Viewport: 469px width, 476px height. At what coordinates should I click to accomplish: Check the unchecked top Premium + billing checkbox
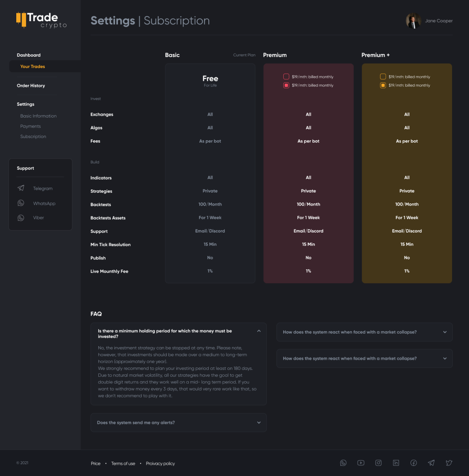click(x=383, y=77)
